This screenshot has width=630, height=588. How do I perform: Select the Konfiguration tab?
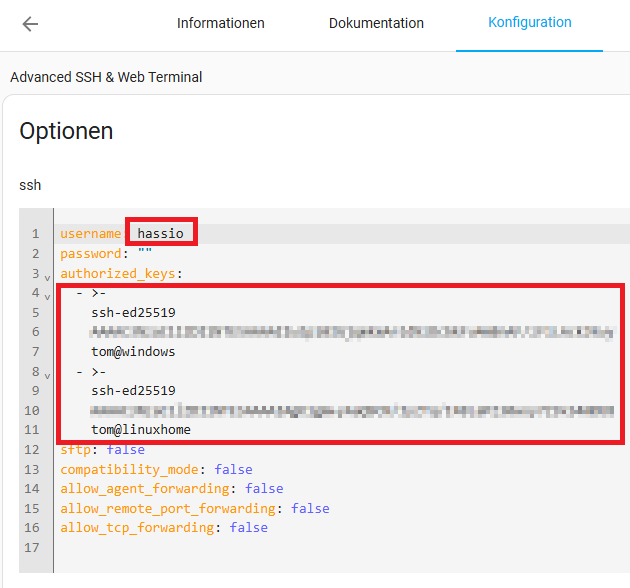pyautogui.click(x=529, y=22)
